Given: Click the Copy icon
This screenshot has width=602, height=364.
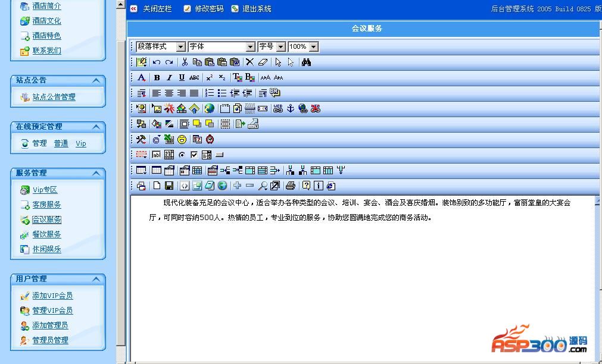Looking at the screenshot, I should pos(197,62).
